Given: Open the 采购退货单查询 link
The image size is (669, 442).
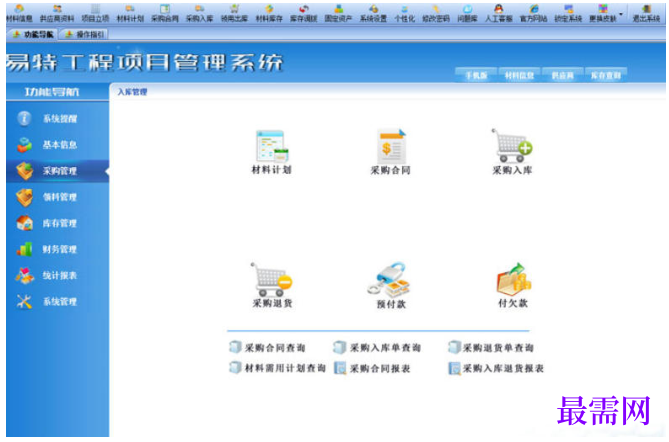Looking at the screenshot, I should pos(491,348).
